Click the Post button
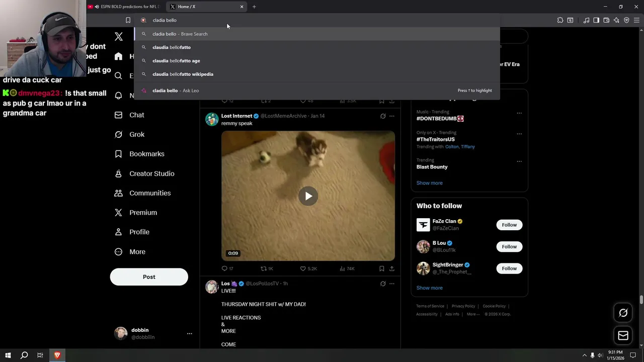This screenshot has height=362, width=644. [149, 277]
